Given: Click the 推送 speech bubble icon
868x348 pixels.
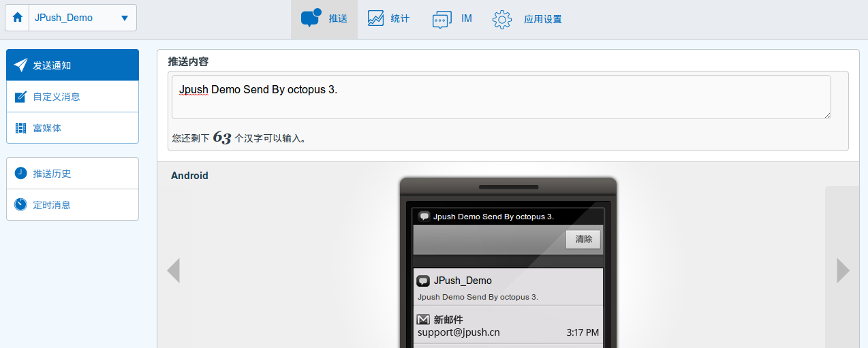Looking at the screenshot, I should (x=311, y=18).
